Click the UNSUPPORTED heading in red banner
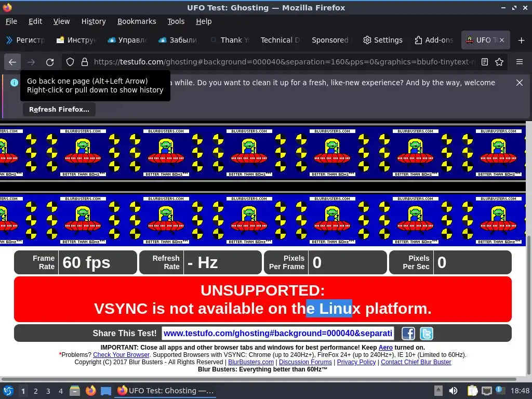This screenshot has height=399, width=532. pos(262,290)
